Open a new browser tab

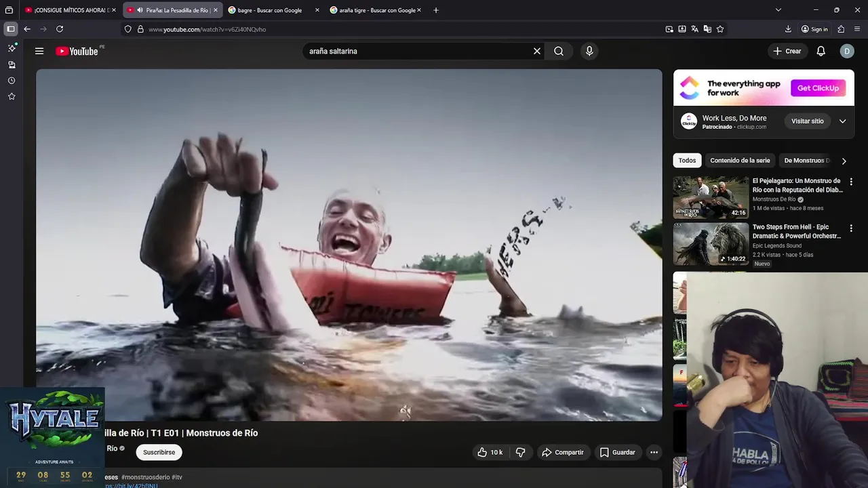(436, 10)
